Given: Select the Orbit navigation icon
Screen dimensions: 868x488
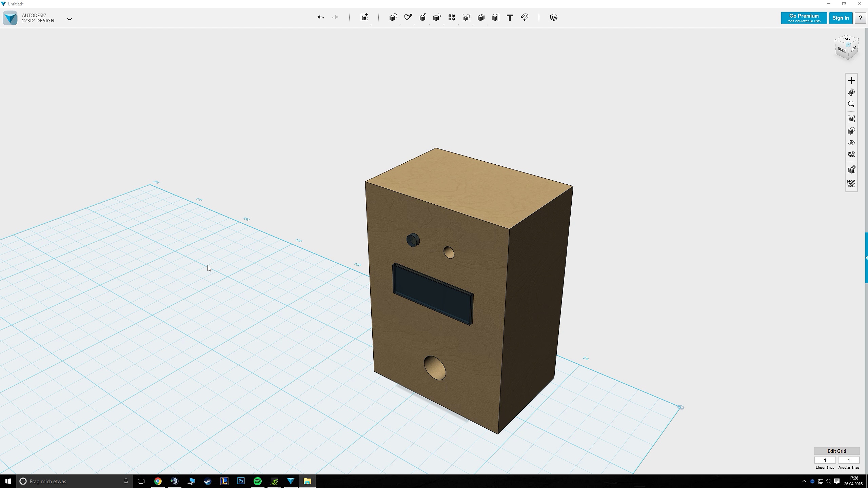Looking at the screenshot, I should click(851, 92).
